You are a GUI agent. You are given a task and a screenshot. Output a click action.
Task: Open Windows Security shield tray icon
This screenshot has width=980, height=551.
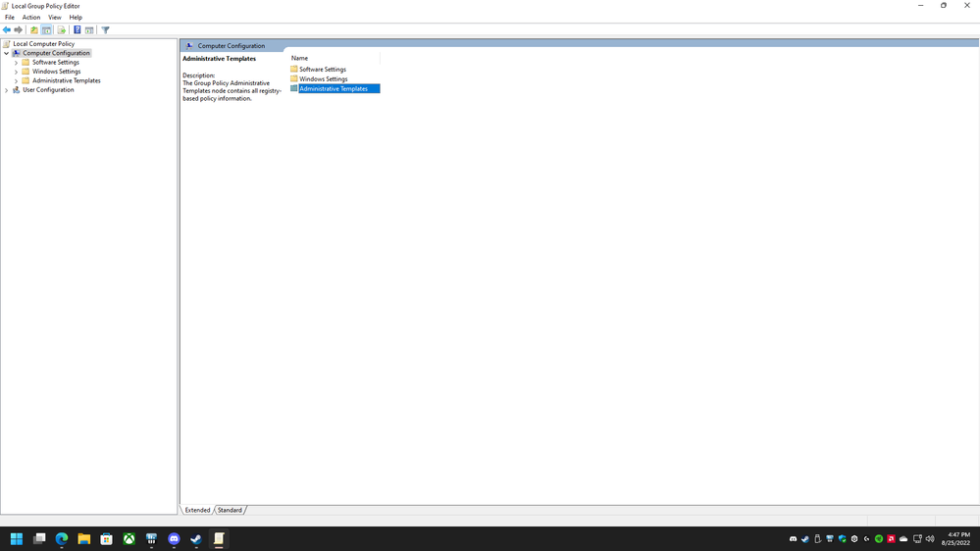(842, 538)
